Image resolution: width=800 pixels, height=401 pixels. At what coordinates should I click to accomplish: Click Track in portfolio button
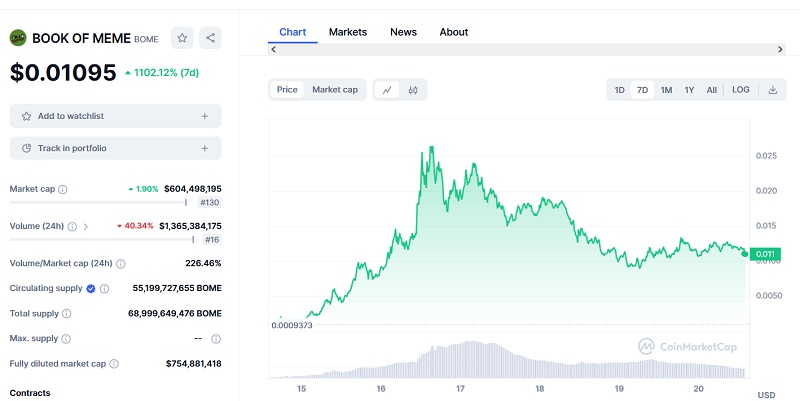click(115, 148)
